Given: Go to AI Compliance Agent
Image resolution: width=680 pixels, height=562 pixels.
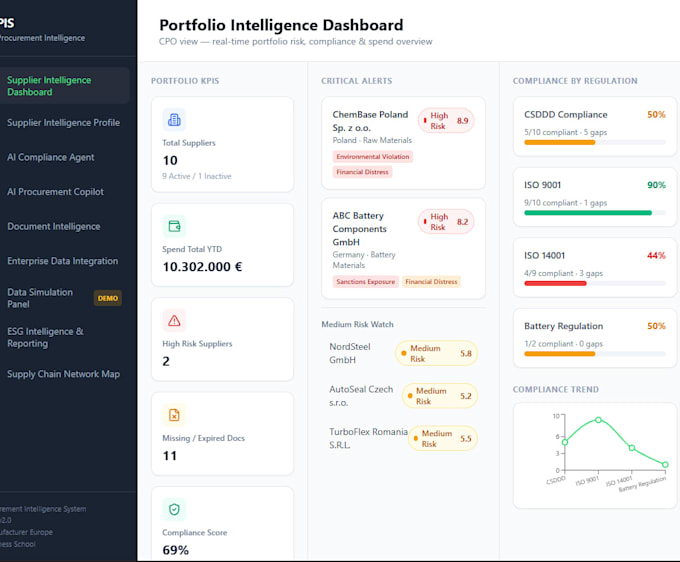Looking at the screenshot, I should point(50,157).
